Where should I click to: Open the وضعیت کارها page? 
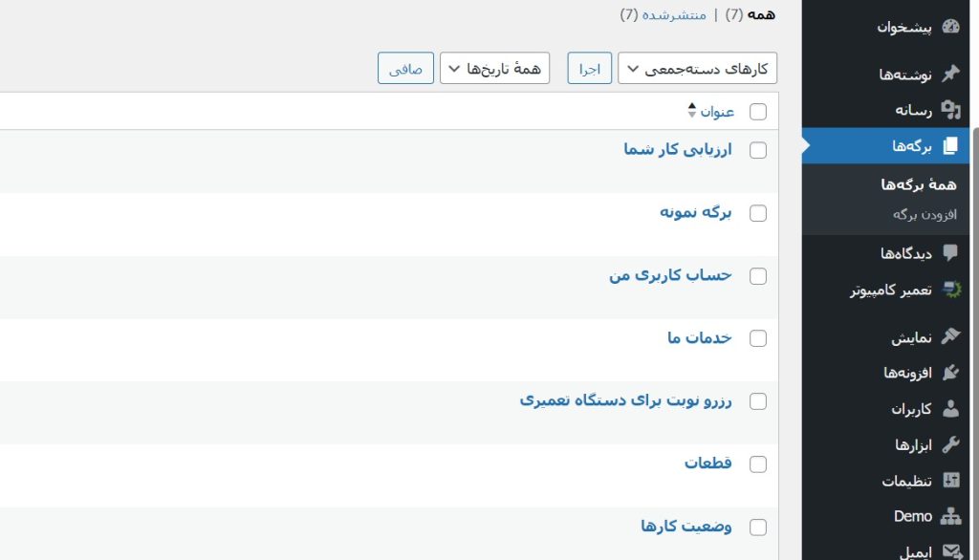(686, 526)
